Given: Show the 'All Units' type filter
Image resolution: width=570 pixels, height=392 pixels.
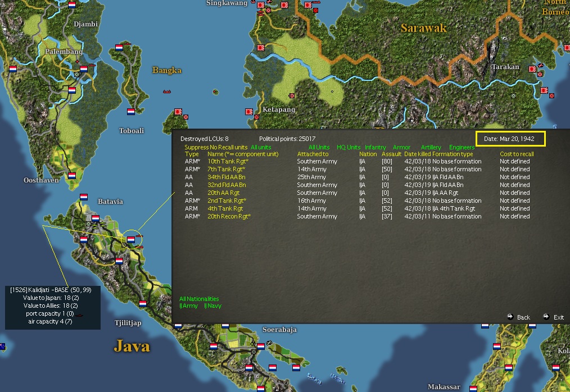Looking at the screenshot, I should 319,147.
